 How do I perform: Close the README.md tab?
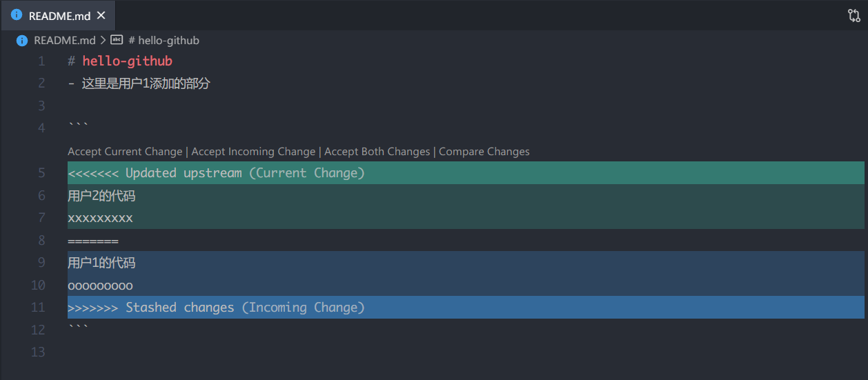pos(101,15)
